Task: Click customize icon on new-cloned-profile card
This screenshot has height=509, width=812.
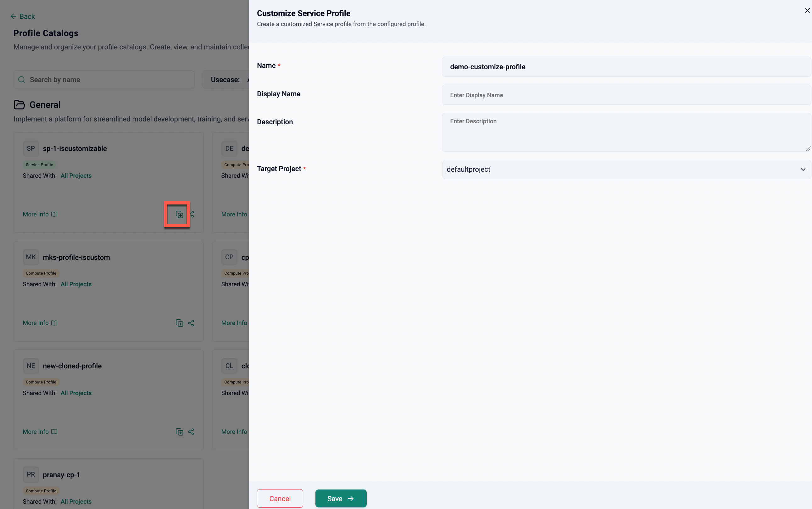Action: point(179,432)
